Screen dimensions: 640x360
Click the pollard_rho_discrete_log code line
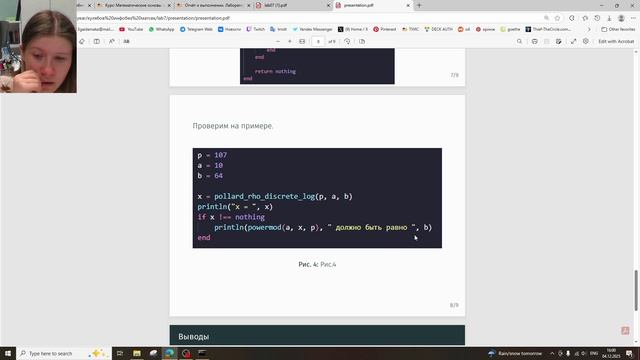click(x=275, y=196)
